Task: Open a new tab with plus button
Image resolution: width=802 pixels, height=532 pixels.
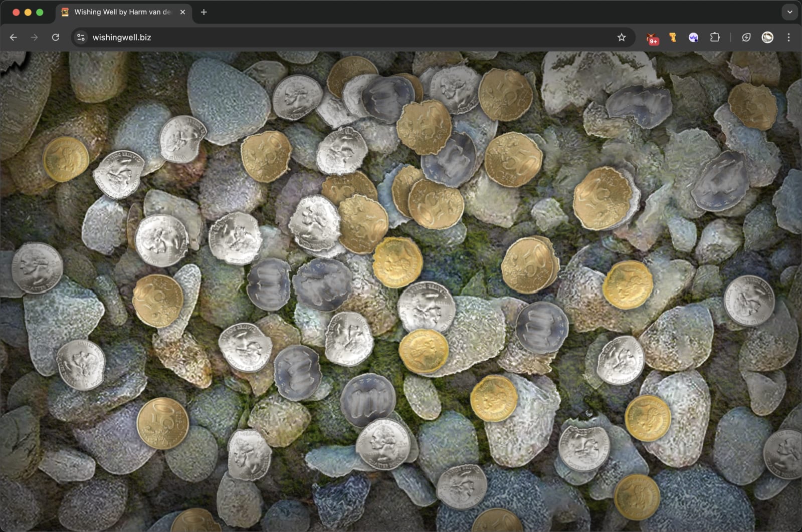Action: point(204,12)
